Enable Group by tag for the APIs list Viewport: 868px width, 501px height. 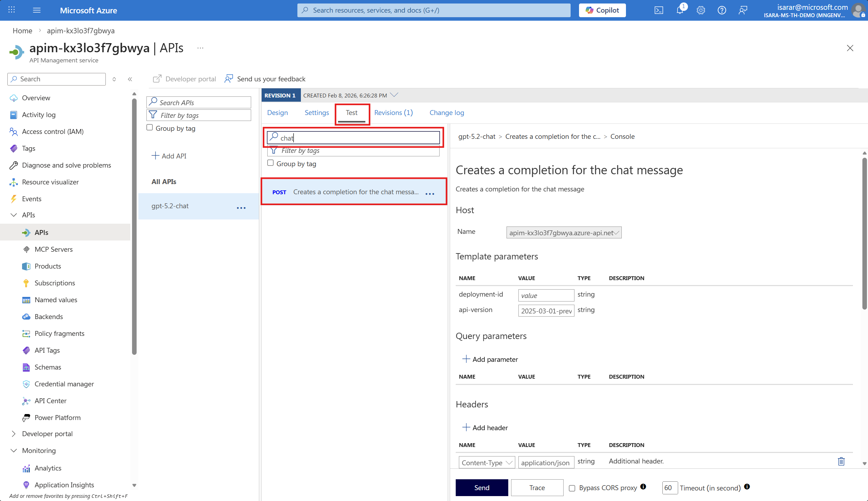coord(150,128)
